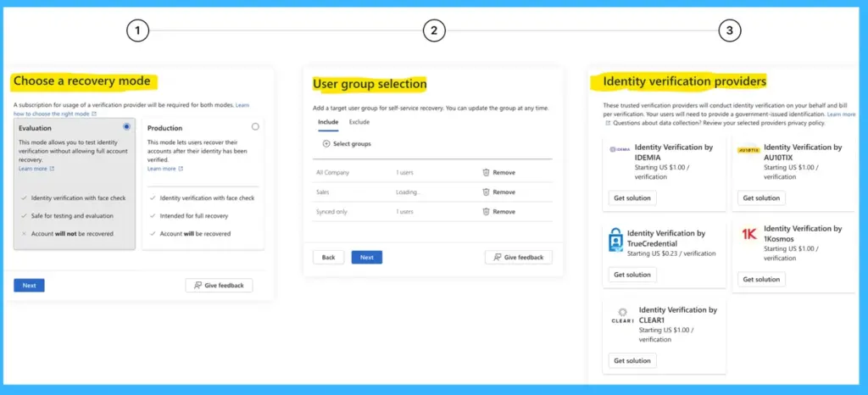
Task: Click Next in the recovery mode panel
Action: point(30,286)
